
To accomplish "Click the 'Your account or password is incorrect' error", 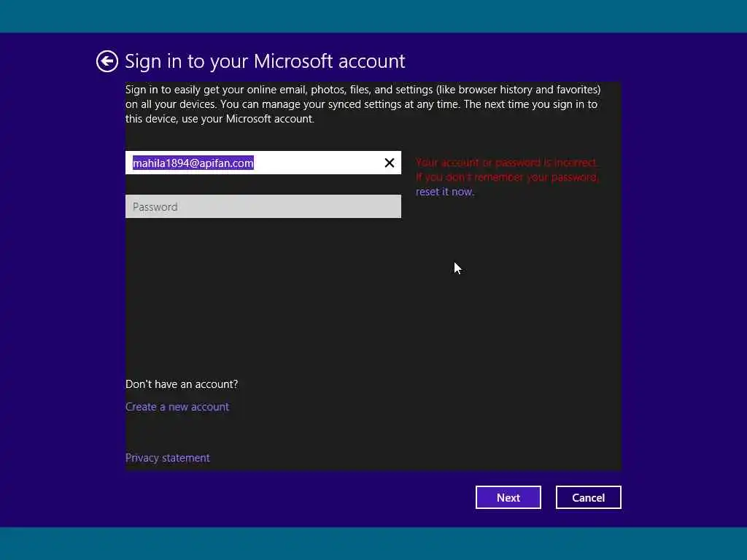I will tap(506, 163).
